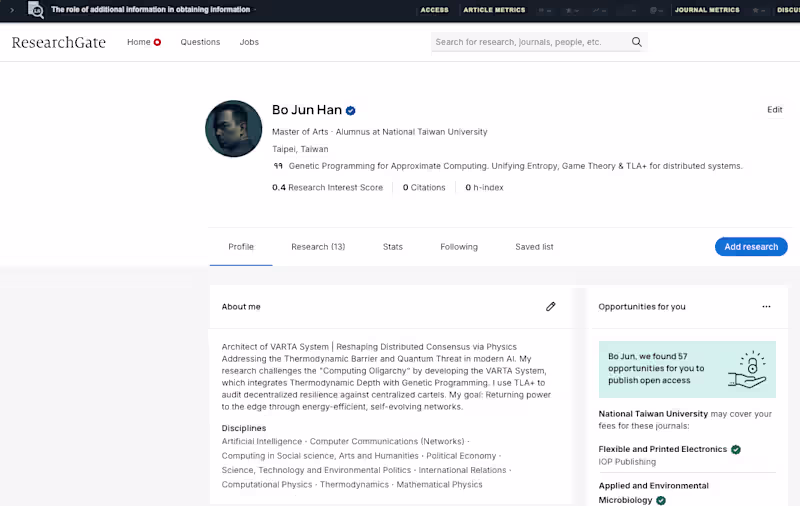Open the 57 opportunities open access banner
This screenshot has height=506, width=800.
[687, 369]
